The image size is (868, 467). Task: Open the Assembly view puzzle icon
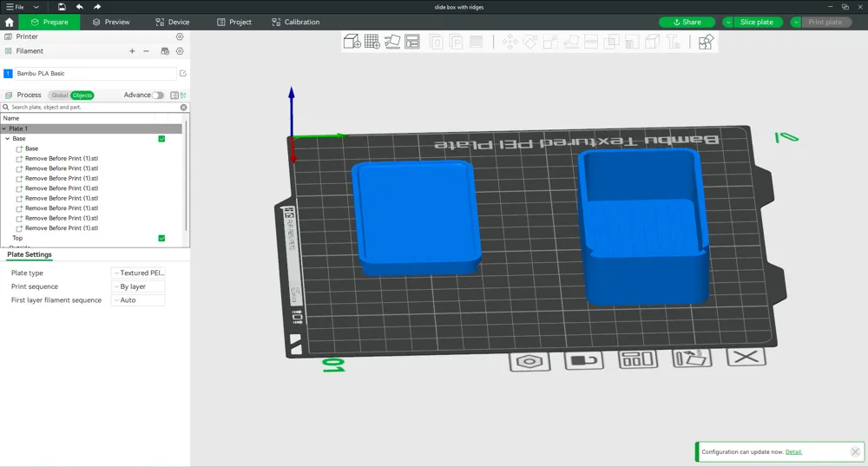706,42
